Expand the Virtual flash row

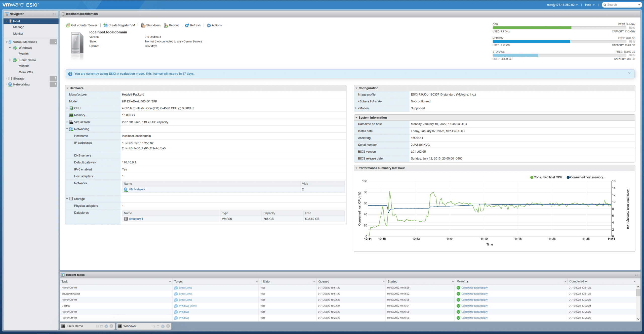pos(67,122)
